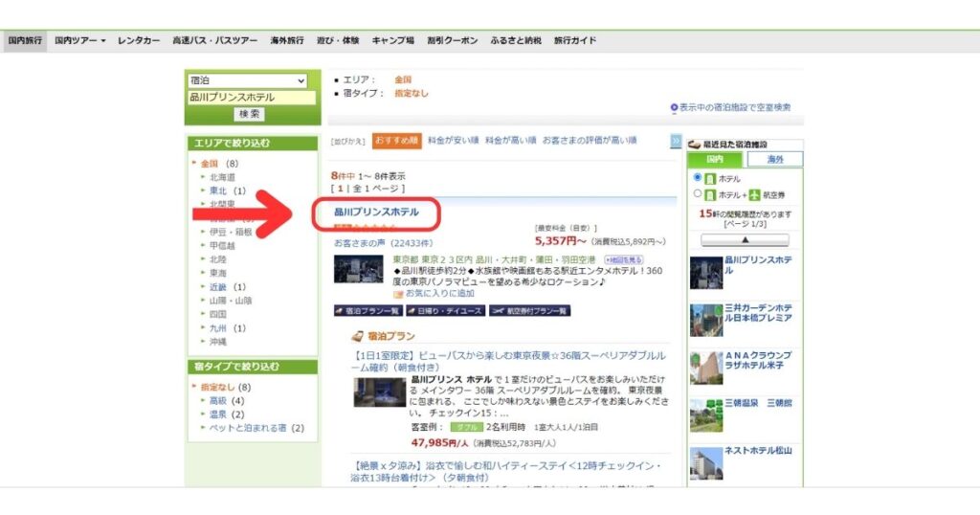Open 三朝温泉 三朝館 in recently viewed
Screen dimensions: 980x515
coord(758,404)
